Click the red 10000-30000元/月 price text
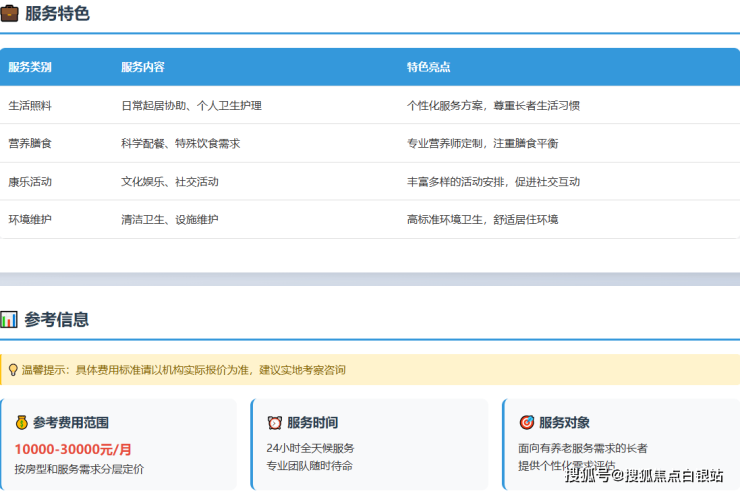Viewport: 740px width, 491px height. pos(73,449)
